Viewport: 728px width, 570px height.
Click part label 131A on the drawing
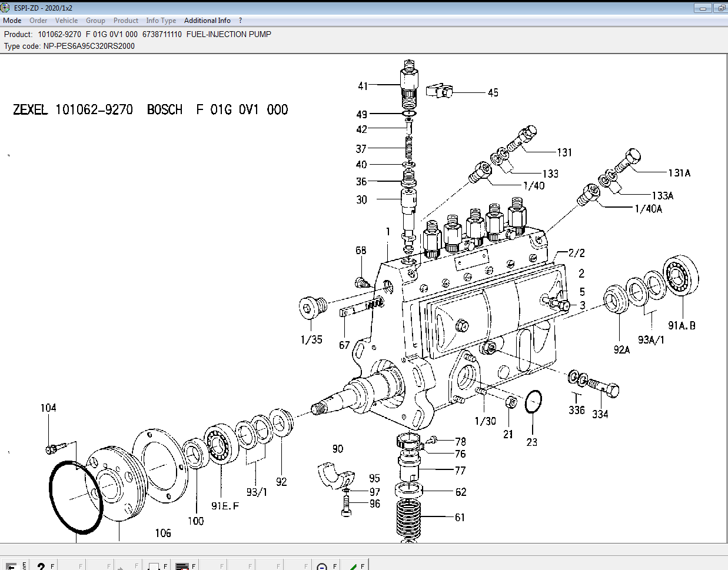tap(679, 173)
